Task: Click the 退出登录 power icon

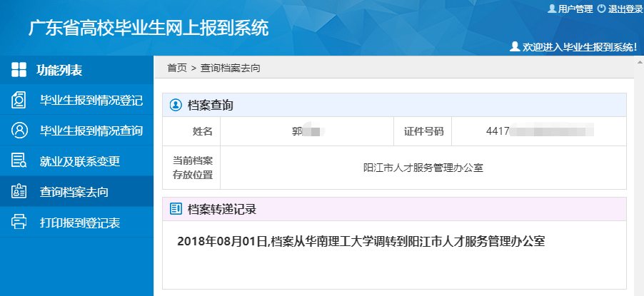Action: pyautogui.click(x=601, y=9)
